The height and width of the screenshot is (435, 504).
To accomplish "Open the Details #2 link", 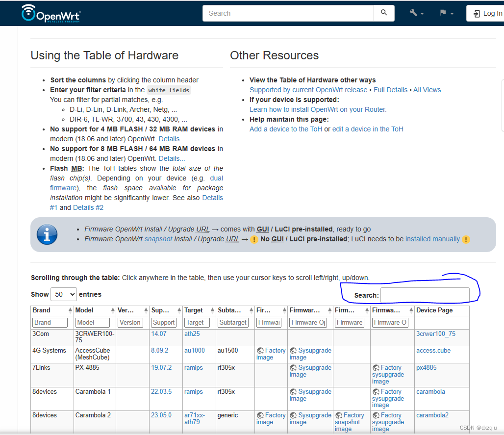I will (88, 208).
